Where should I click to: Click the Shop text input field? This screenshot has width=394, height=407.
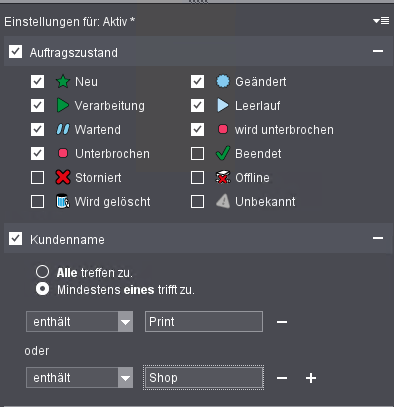[204, 378]
